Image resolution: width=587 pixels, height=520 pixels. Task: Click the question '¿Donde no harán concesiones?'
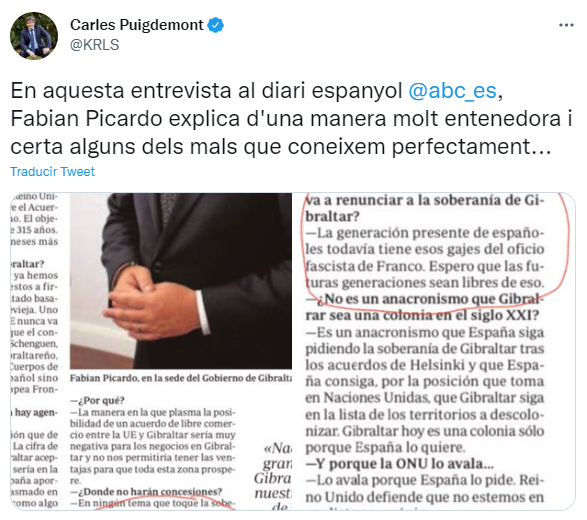[x=146, y=491]
